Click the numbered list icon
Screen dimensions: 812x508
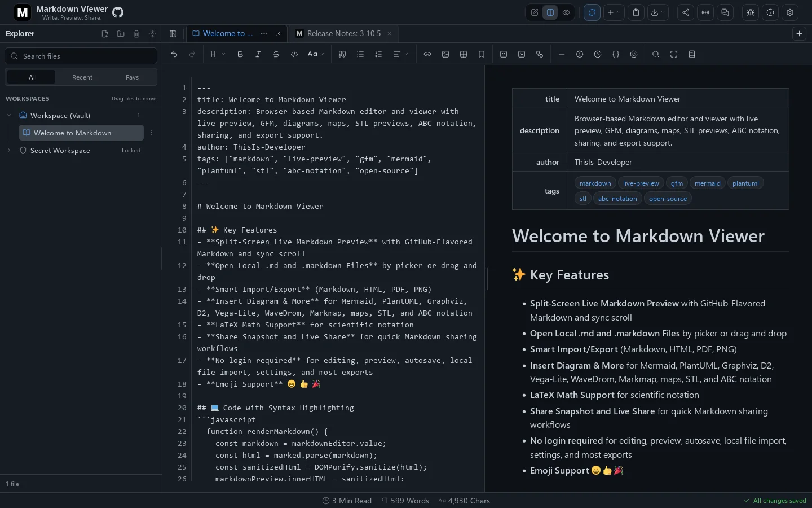click(x=378, y=54)
